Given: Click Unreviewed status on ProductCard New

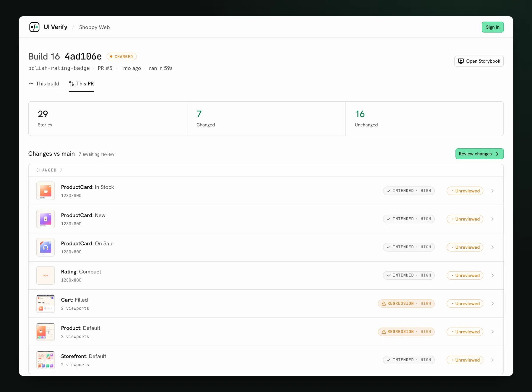Looking at the screenshot, I should tap(465, 219).
